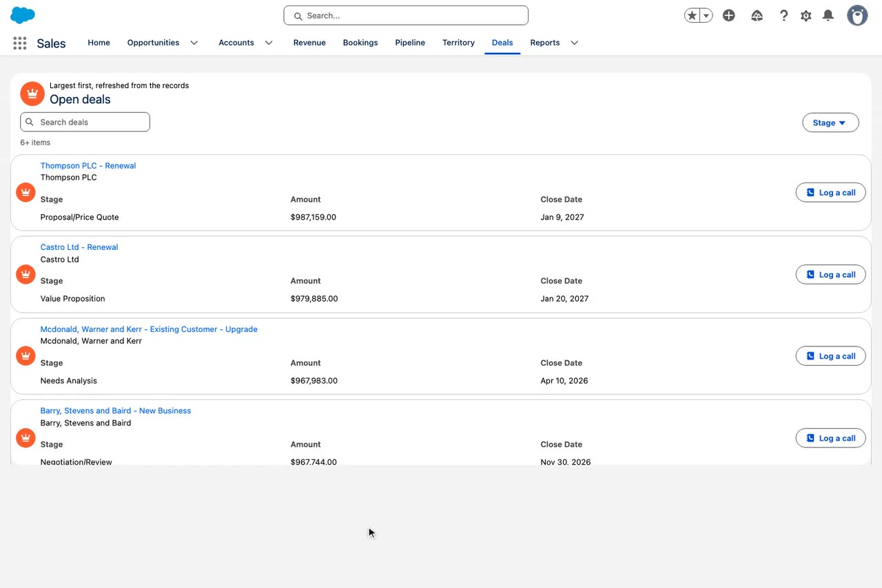Expand the Accounts tab dropdown chevron
This screenshot has width=882, height=588.
point(269,43)
